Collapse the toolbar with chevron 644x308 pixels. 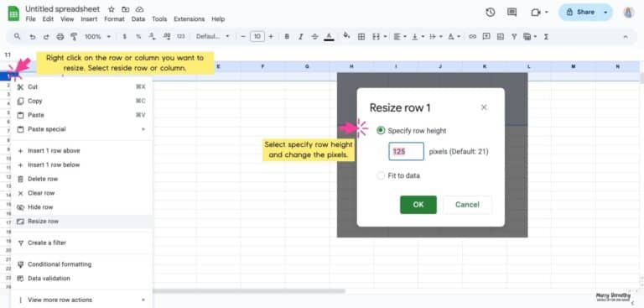click(x=626, y=37)
